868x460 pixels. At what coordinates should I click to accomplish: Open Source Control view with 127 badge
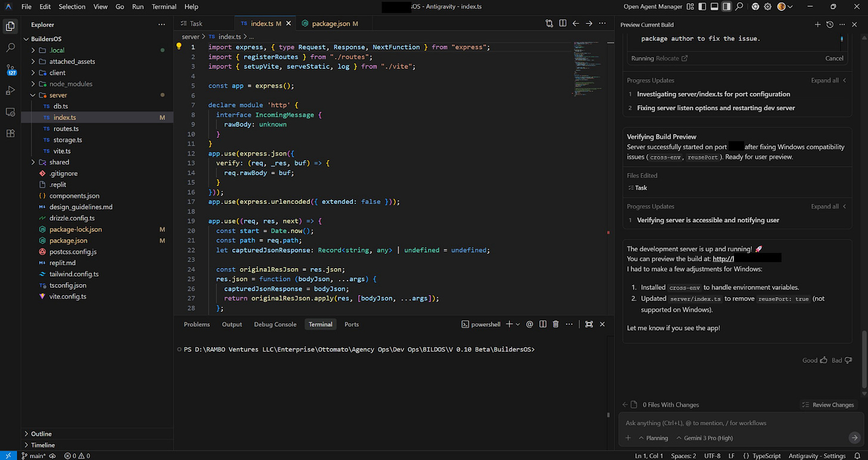10,70
